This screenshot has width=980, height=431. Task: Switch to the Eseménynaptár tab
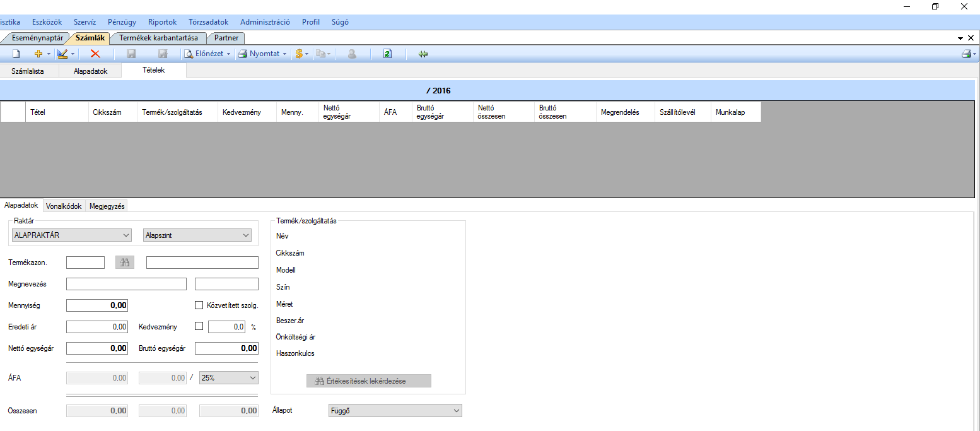point(37,38)
